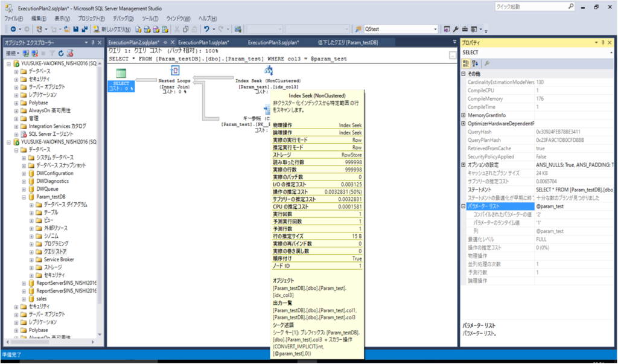This screenshot has height=364, width=618.
Task: Expand the テーブル folder node
Action: point(31,212)
